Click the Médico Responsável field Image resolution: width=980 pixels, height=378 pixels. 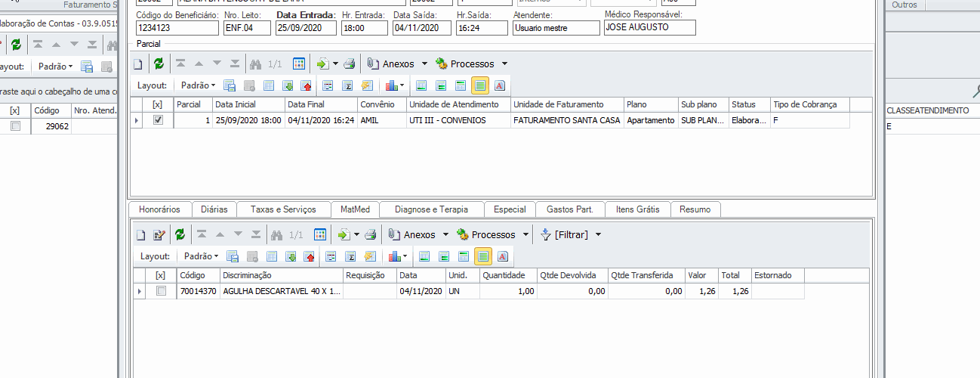pos(650,28)
